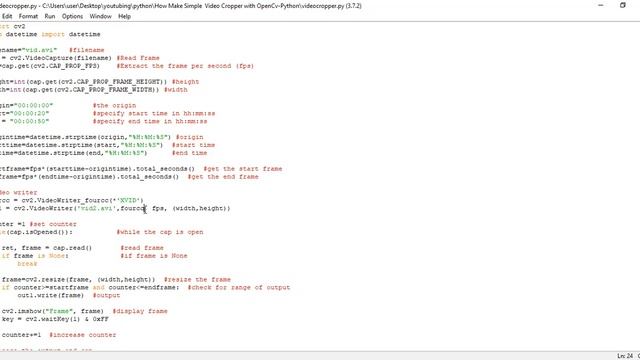The width and height of the screenshot is (640, 360).
Task: Click the #get the start frame comment
Action: click(x=243, y=169)
